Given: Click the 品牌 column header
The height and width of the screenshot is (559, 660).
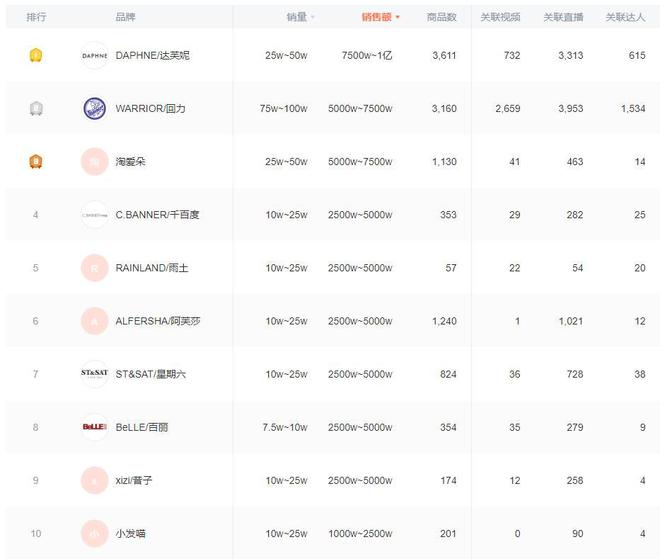Looking at the screenshot, I should click(125, 17).
